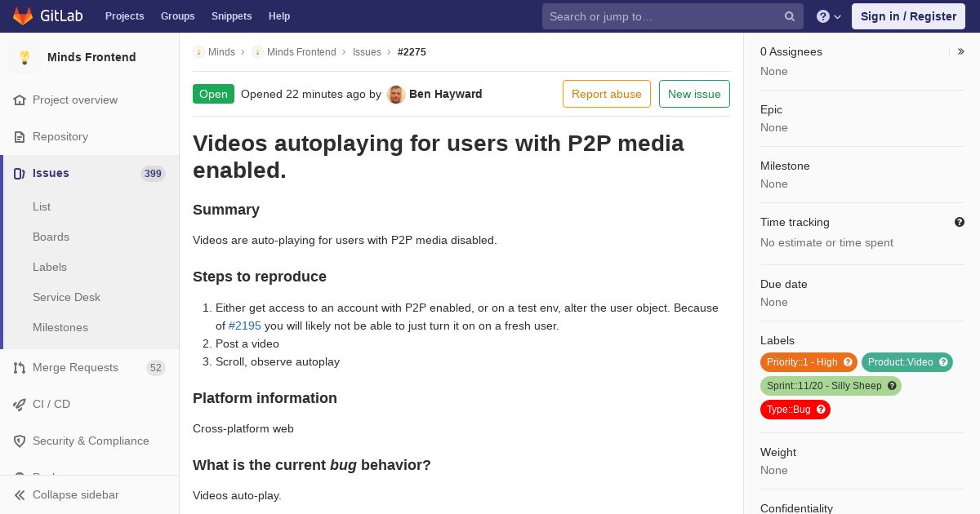The width and height of the screenshot is (980, 514).
Task: Click the Issues sidebar icon
Action: click(20, 174)
